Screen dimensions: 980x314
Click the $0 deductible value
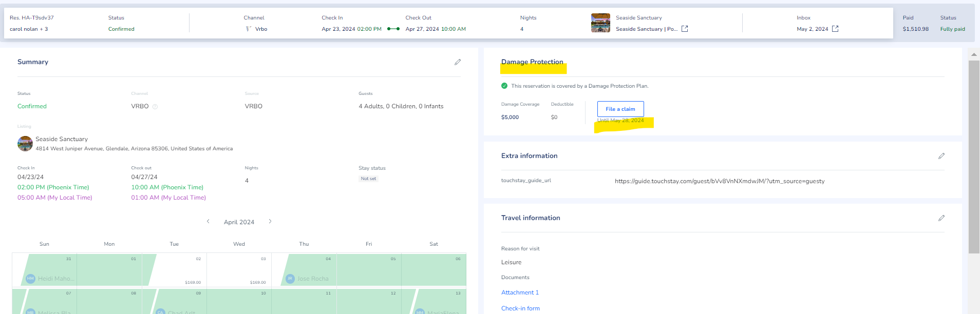click(554, 117)
